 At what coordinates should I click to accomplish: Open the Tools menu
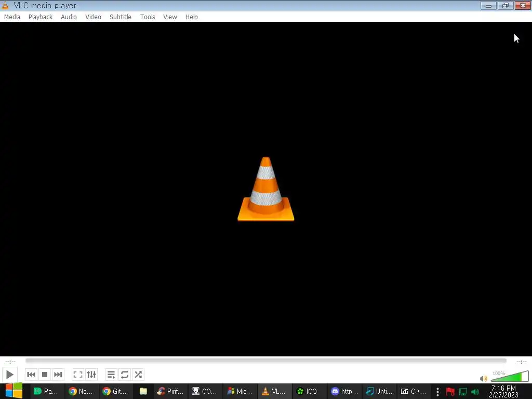[148, 17]
